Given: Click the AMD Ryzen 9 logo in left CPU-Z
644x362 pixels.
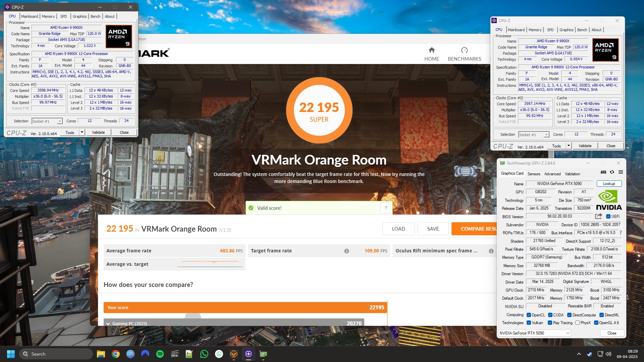Looking at the screenshot, I should point(119,37).
